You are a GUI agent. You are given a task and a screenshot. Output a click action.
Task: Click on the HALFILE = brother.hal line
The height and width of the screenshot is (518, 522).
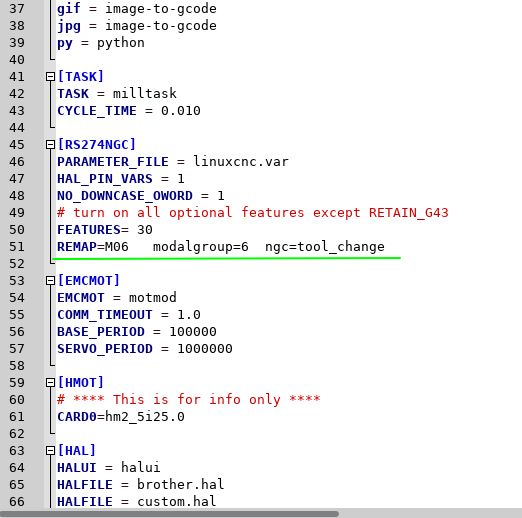[x=140, y=485]
